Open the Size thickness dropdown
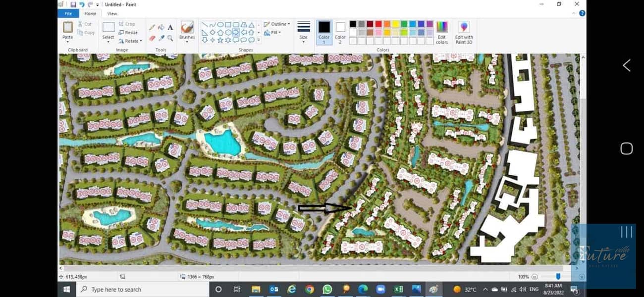 click(304, 32)
